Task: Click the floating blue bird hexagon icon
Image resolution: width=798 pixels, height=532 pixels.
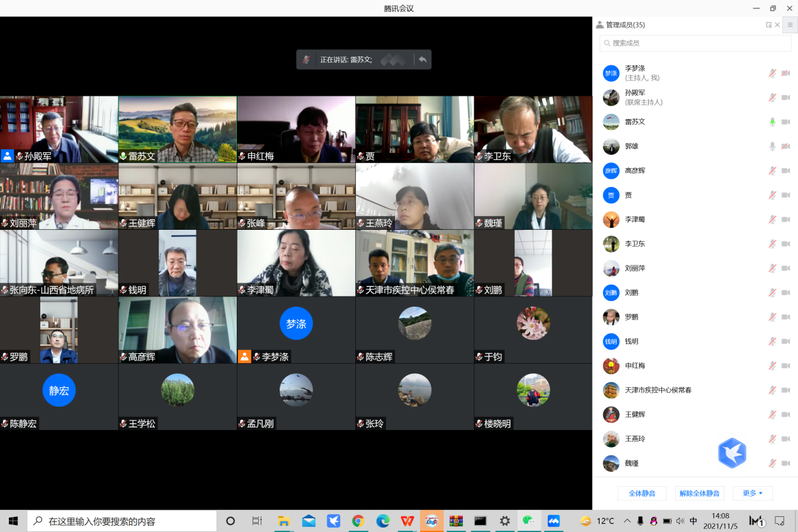Action: click(732, 453)
